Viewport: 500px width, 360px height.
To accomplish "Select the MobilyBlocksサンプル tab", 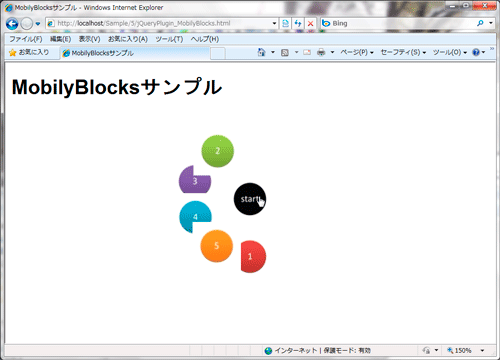I will [x=135, y=53].
